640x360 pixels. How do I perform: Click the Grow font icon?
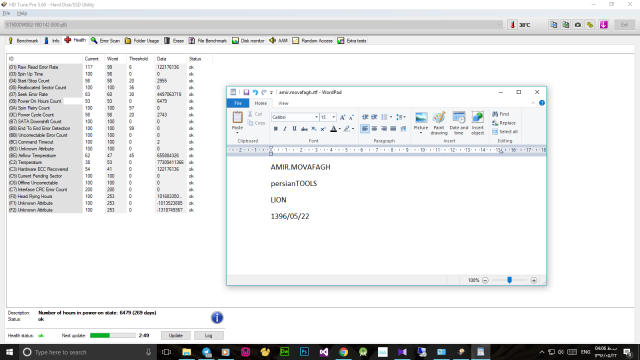coord(342,117)
